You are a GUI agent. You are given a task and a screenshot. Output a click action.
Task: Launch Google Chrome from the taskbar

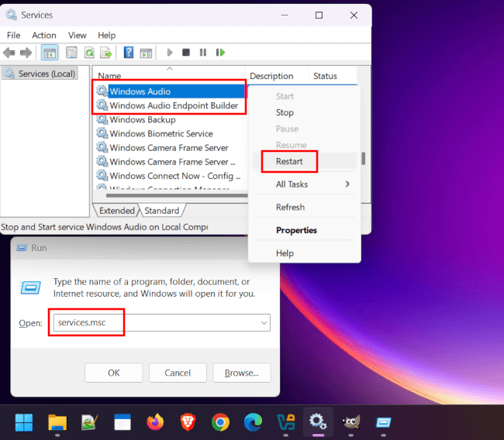(x=220, y=422)
